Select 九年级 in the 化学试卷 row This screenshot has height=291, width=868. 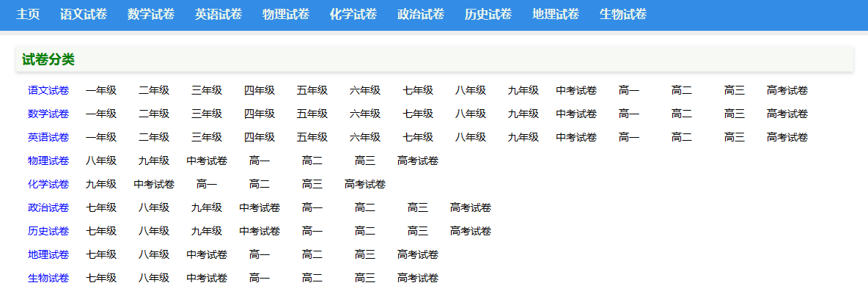tap(101, 184)
